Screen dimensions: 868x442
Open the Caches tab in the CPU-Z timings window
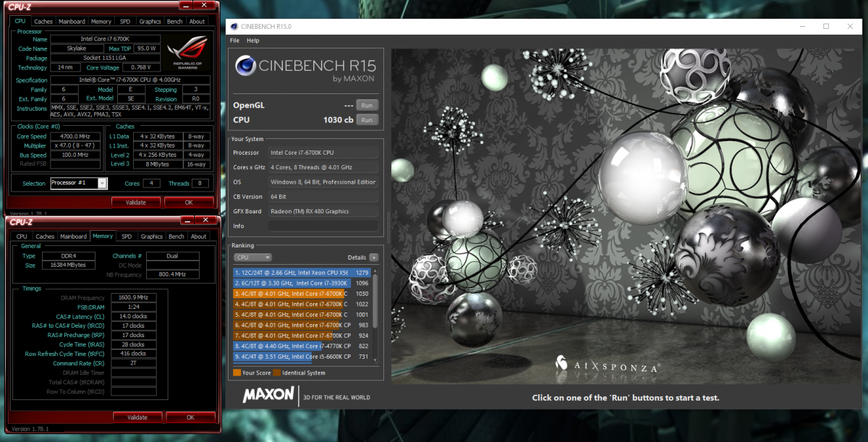[x=45, y=237]
